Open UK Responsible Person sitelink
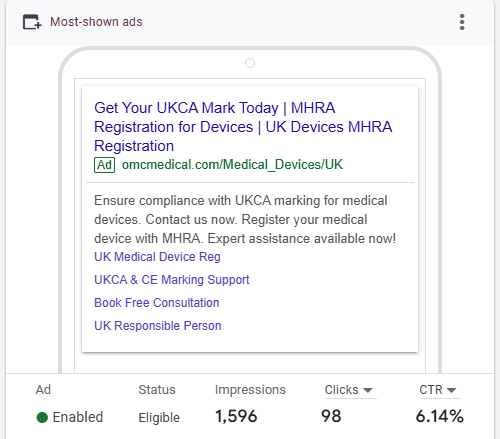Image resolution: width=500 pixels, height=439 pixels. pyautogui.click(x=158, y=326)
